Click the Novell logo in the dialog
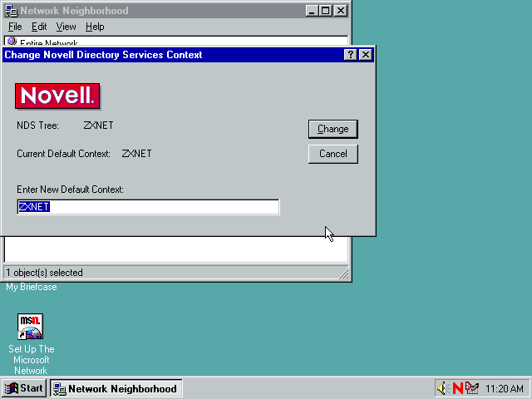This screenshot has width=532, height=399. coord(57,96)
